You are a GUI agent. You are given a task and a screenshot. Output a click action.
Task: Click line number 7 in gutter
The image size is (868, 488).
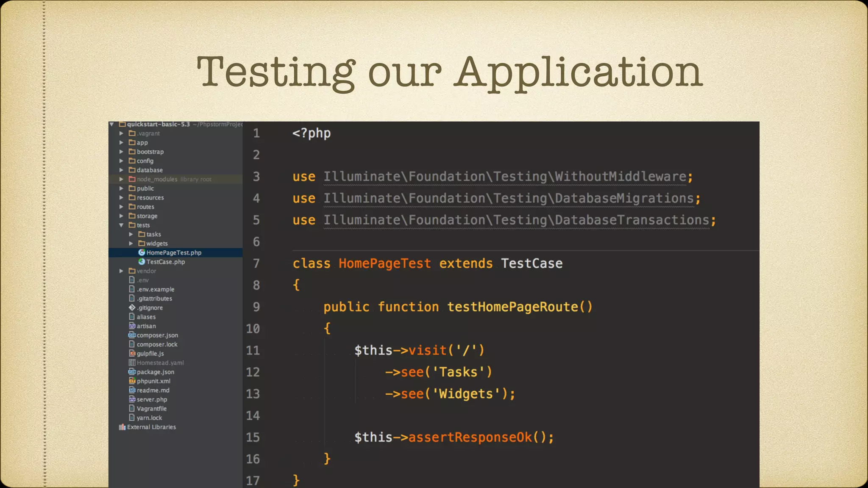(x=256, y=263)
